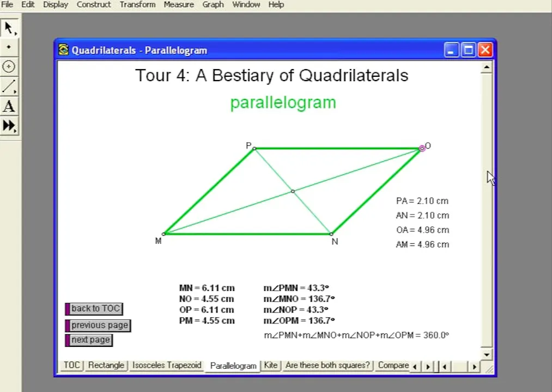Close the Quadrilaterals - Parallelogram window
This screenshot has height=392, width=552.
click(485, 50)
